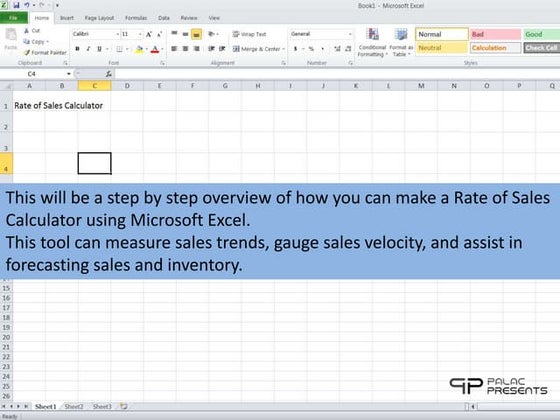Open the Calibri font name dropdown

point(118,34)
